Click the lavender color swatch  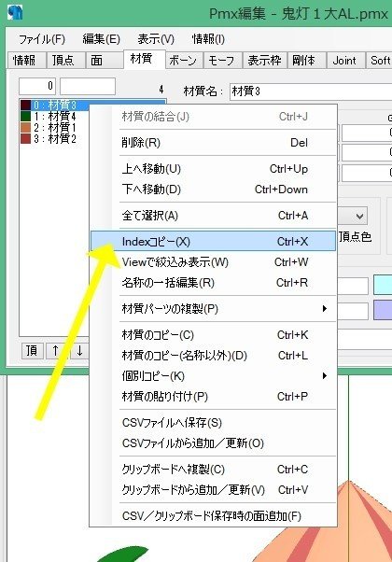(x=383, y=310)
